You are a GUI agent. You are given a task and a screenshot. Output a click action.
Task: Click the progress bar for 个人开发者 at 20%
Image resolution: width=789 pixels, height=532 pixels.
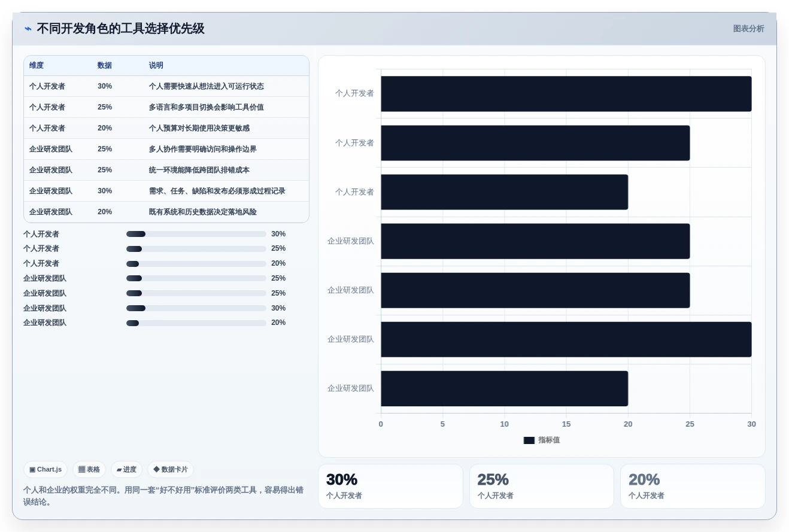click(x=196, y=264)
